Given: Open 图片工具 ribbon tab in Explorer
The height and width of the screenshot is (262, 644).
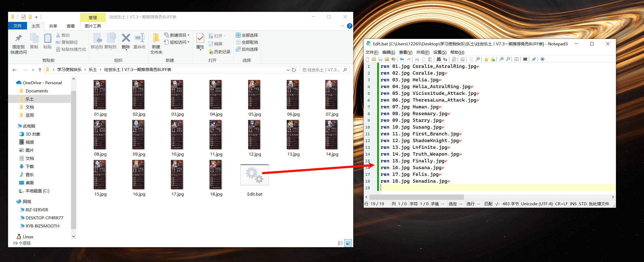Looking at the screenshot, I should point(93,26).
